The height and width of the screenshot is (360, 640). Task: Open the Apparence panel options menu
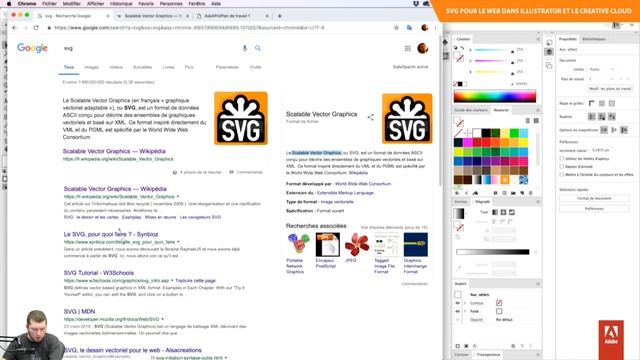click(x=538, y=284)
